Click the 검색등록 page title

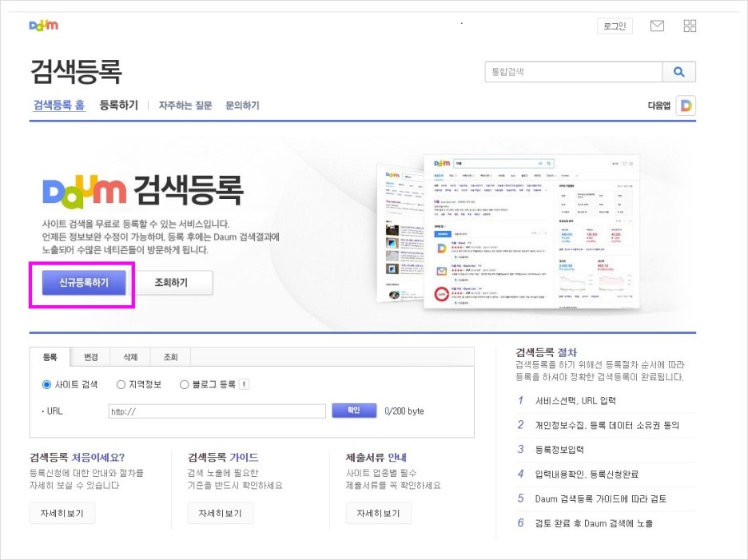point(76,72)
